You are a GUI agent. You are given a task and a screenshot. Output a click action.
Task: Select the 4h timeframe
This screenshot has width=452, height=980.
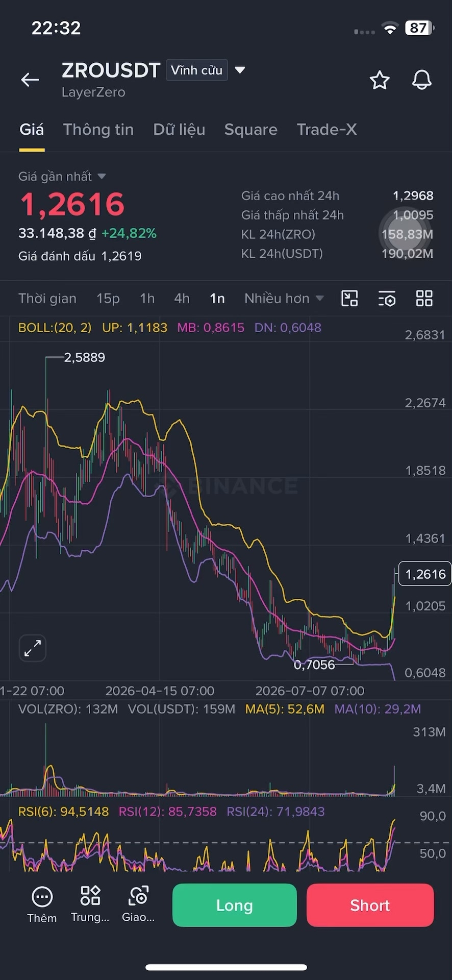[182, 299]
